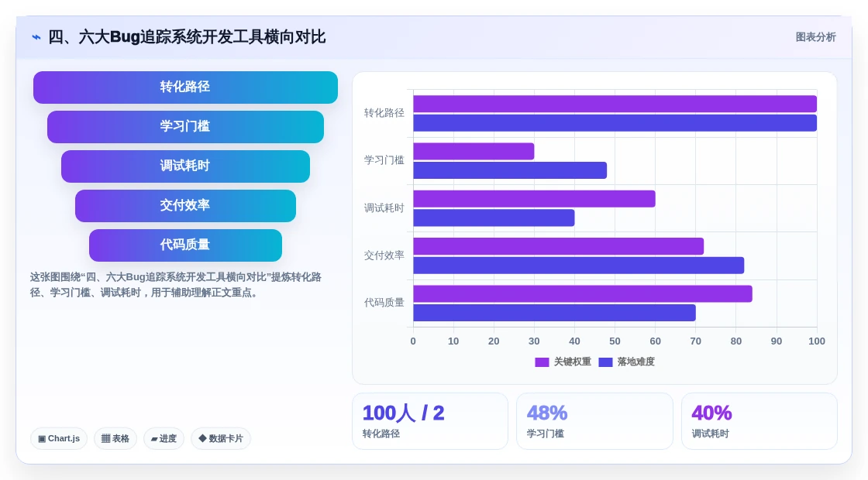Click the blue 调试耗时 bar at 40
Viewport: 868px width, 480px height.
point(494,218)
